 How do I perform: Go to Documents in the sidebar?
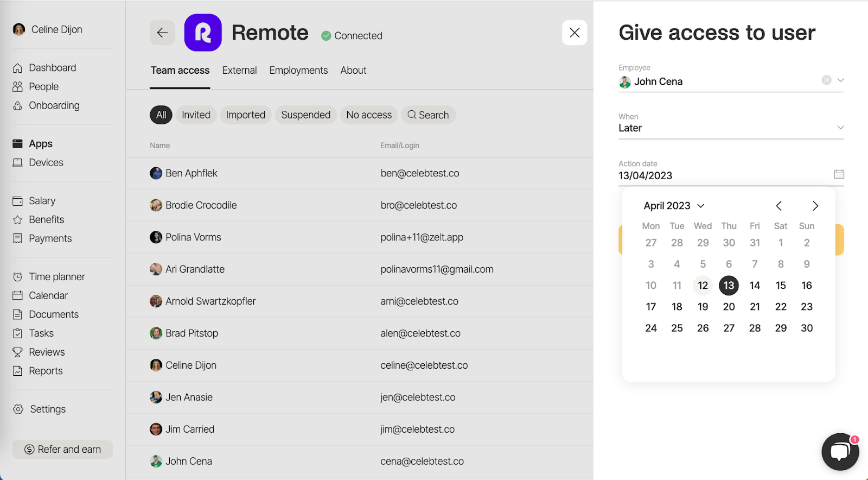(x=46, y=314)
